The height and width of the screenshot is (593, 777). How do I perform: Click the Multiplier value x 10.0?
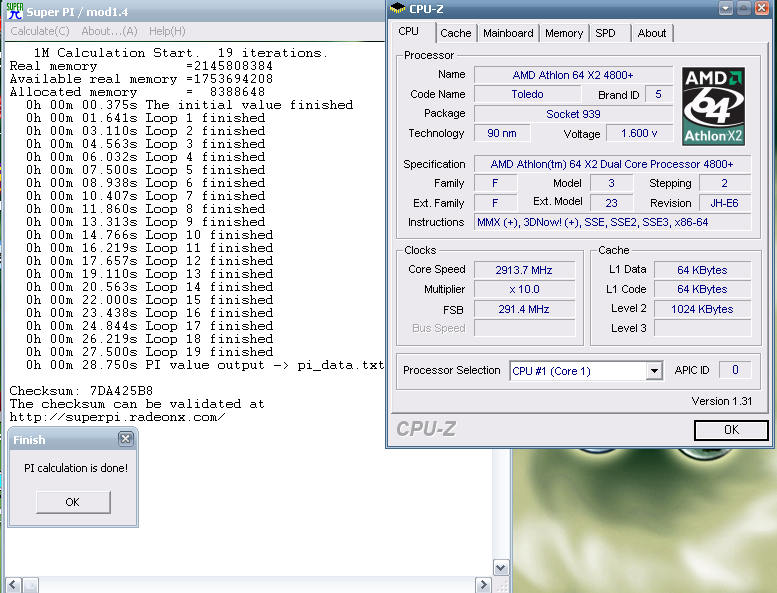(x=524, y=289)
